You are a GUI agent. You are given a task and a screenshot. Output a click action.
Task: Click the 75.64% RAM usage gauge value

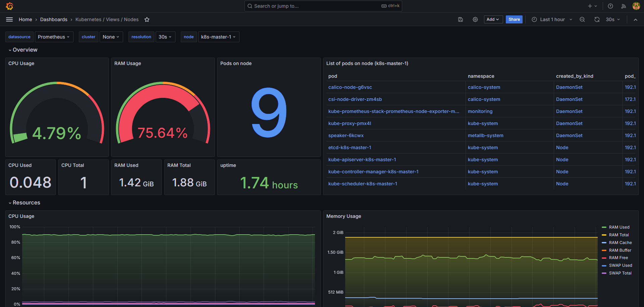pos(163,133)
